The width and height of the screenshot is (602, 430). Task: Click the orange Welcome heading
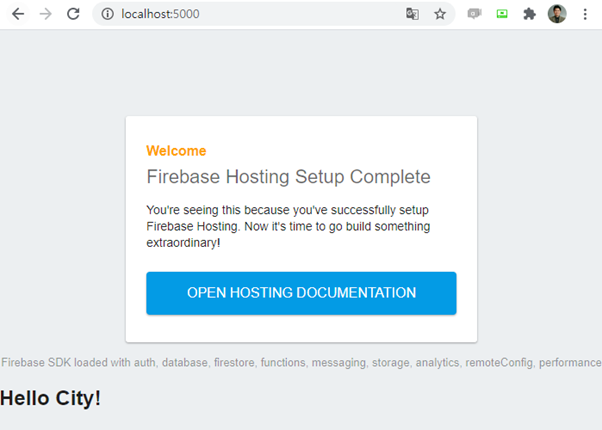click(176, 151)
